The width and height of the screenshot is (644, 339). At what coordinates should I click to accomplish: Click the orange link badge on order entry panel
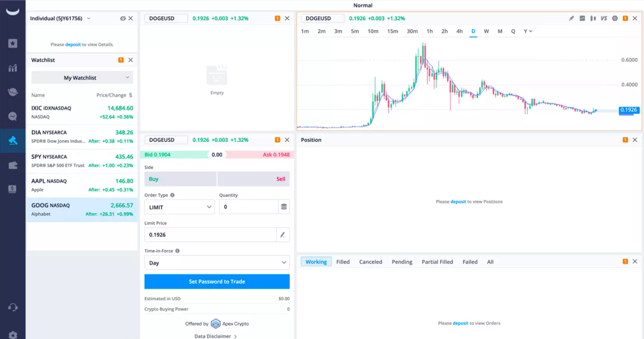[x=277, y=140]
